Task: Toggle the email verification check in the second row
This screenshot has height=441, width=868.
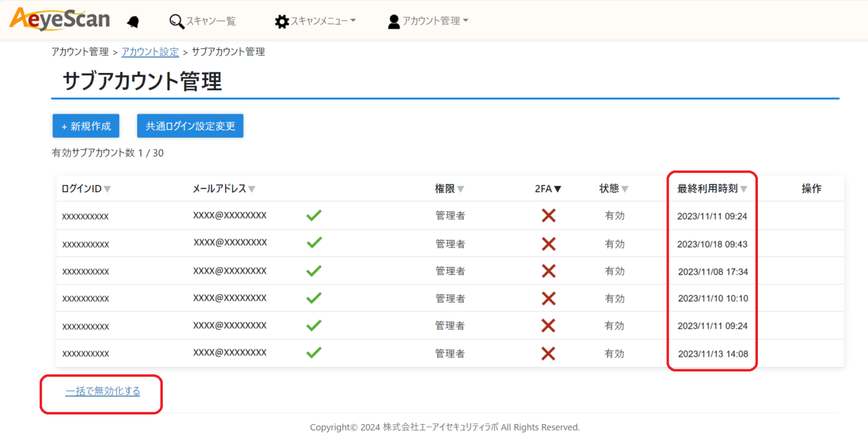Action: [314, 243]
